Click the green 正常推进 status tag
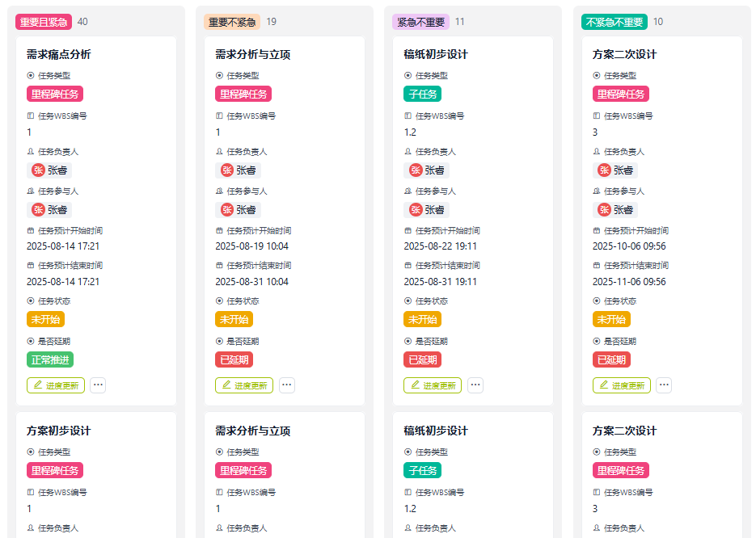The image size is (756, 538). pyautogui.click(x=50, y=359)
